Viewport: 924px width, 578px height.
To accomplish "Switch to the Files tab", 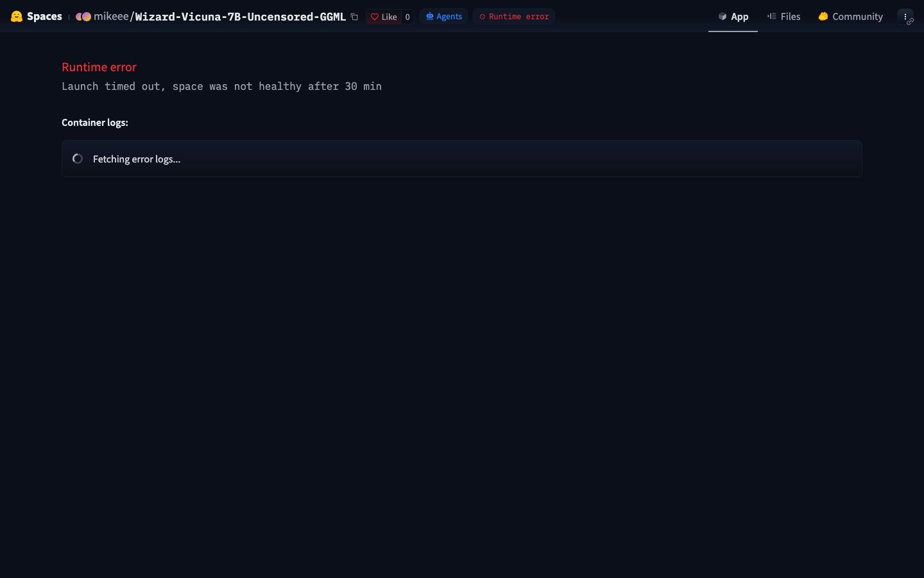I will point(783,17).
